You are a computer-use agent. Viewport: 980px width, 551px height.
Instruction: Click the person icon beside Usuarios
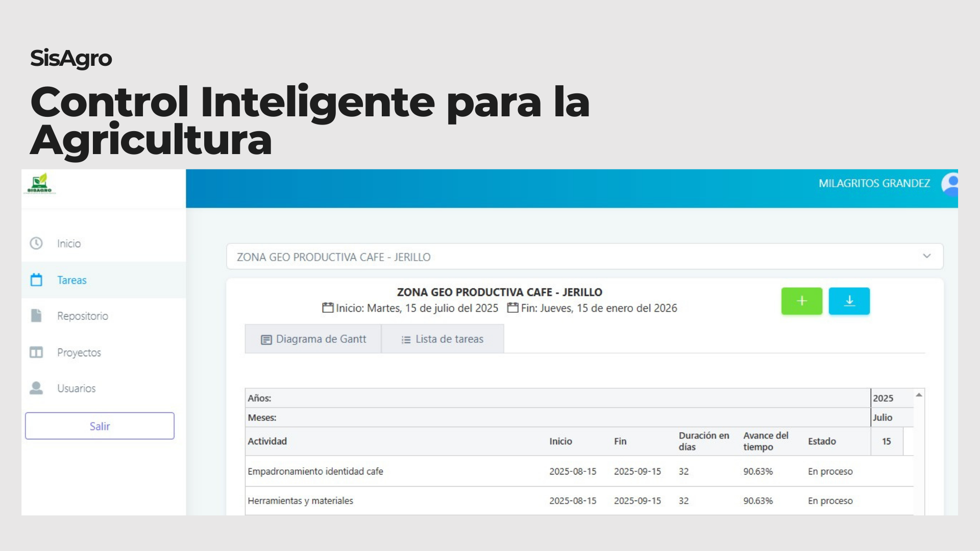pos(36,388)
